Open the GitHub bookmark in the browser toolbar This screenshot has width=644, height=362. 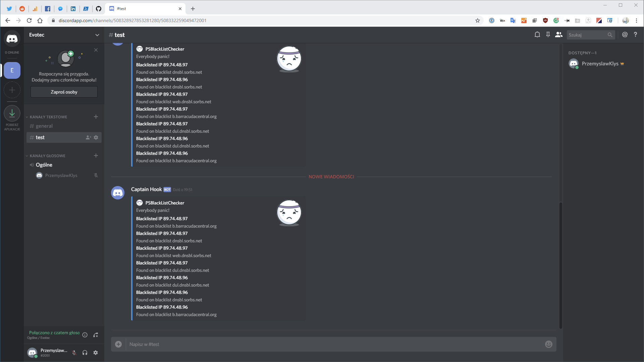click(x=98, y=9)
